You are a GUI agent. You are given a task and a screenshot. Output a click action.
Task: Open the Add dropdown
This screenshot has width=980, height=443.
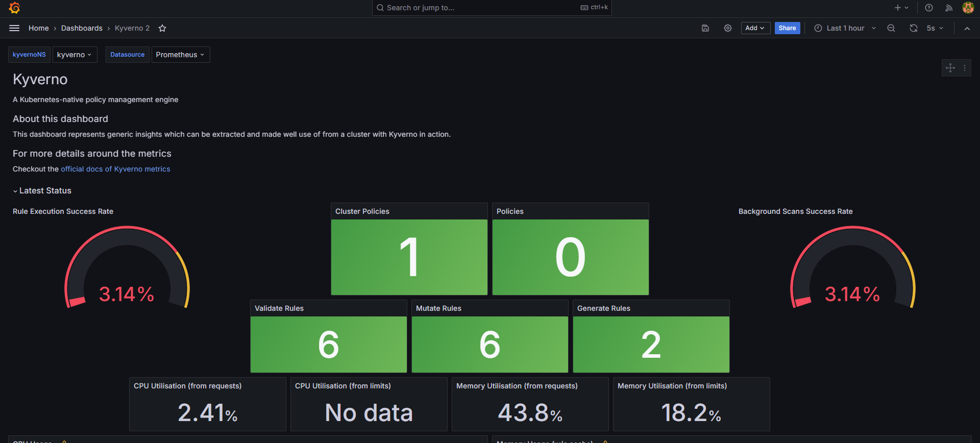[x=755, y=28]
